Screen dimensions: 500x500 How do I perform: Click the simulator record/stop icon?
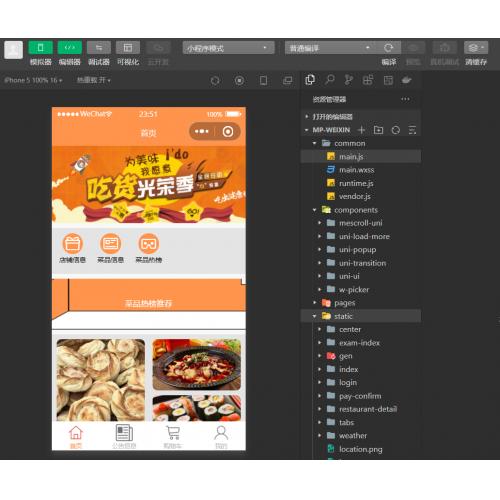(239, 80)
